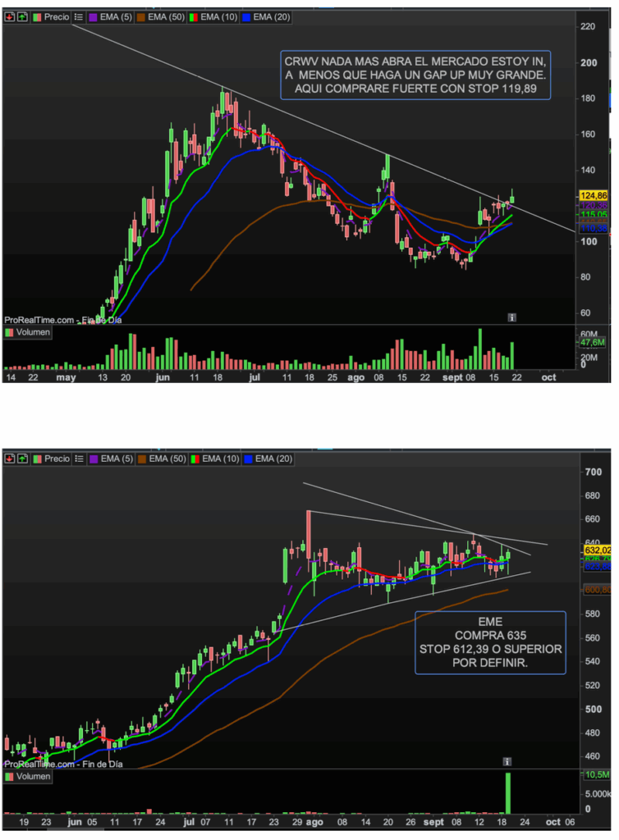Click the green up-arrow icon in the bottom chart
Image resolution: width=619 pixels, height=840 pixels.
point(22,459)
